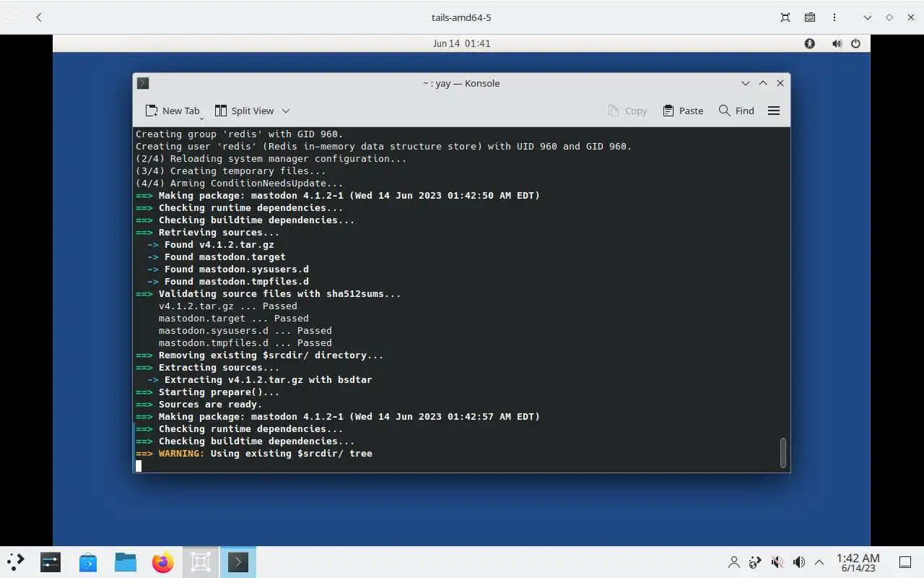This screenshot has height=578, width=924.
Task: Launch Discover software center from taskbar
Action: 88,562
